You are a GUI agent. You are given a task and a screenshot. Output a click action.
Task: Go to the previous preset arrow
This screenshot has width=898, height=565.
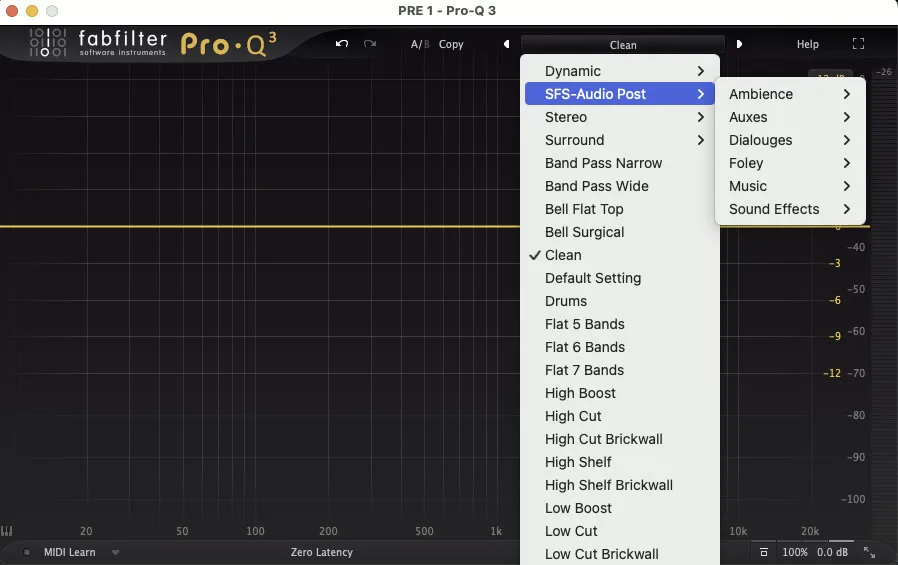[x=506, y=44]
